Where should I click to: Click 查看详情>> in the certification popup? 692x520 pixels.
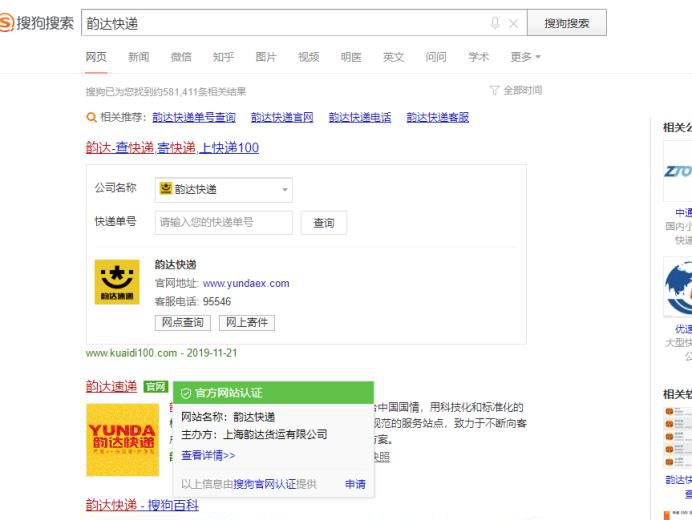208,455
